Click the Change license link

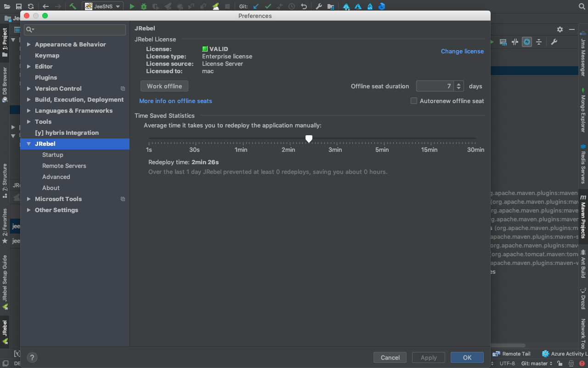tap(462, 51)
